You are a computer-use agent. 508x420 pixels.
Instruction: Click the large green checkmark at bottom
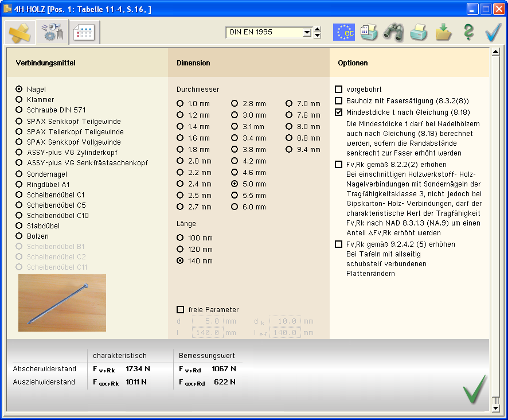474,389
